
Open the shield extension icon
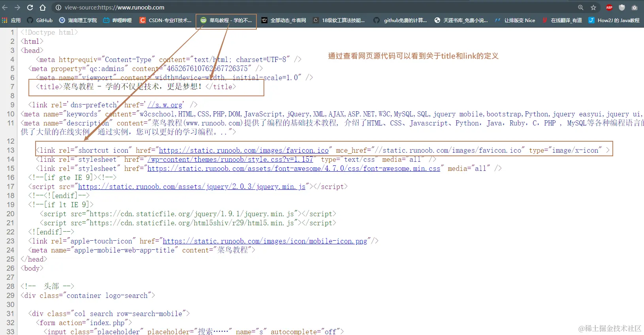coord(622,7)
